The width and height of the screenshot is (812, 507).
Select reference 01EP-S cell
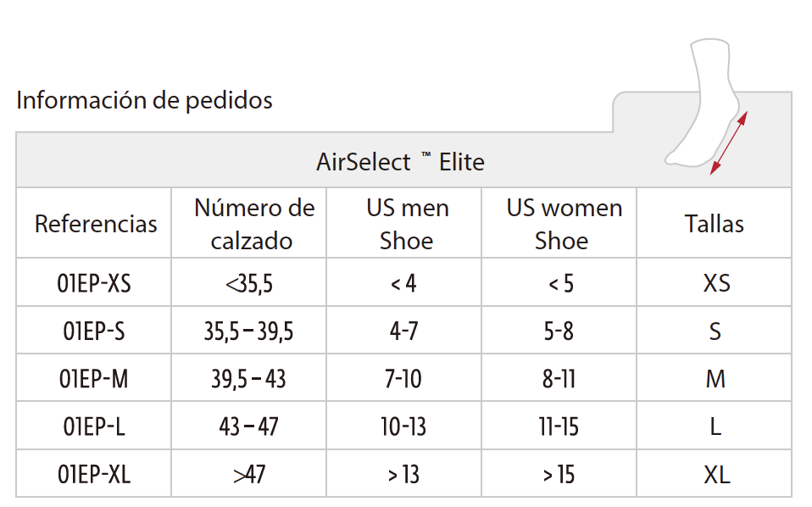point(94,331)
